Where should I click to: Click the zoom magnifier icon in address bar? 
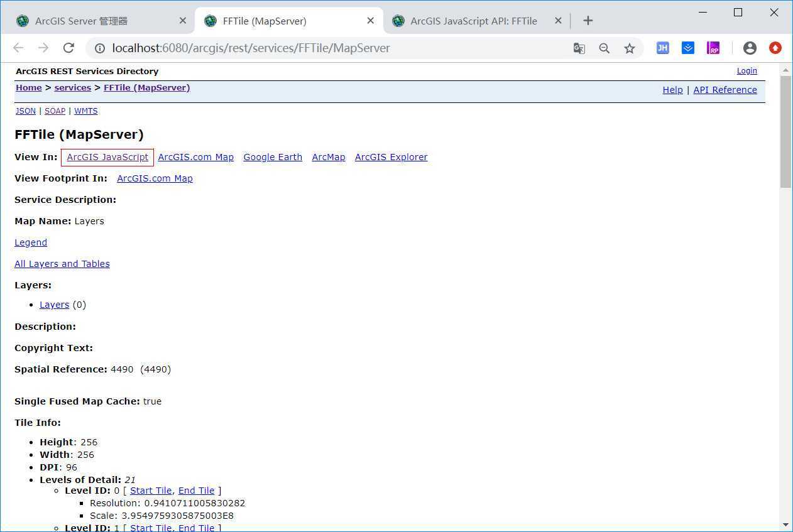click(604, 48)
